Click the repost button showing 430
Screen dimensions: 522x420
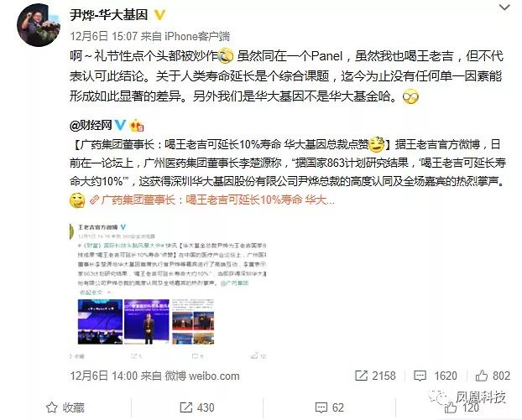point(197,407)
